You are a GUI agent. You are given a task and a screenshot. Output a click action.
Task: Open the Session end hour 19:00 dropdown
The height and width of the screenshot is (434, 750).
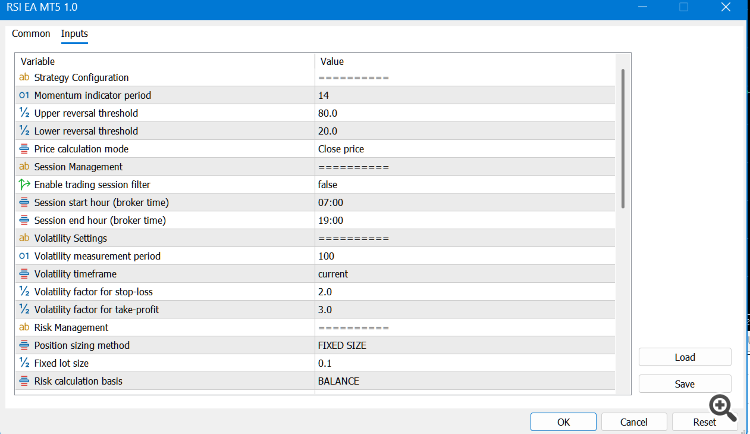click(464, 220)
